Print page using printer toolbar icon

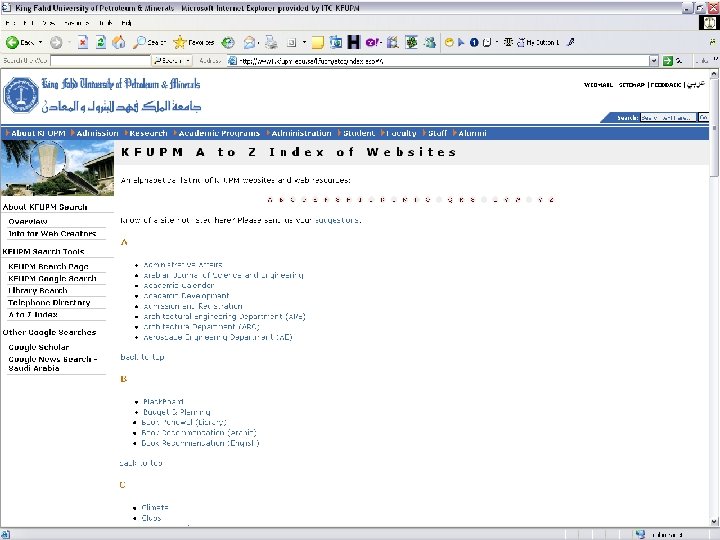[271, 43]
